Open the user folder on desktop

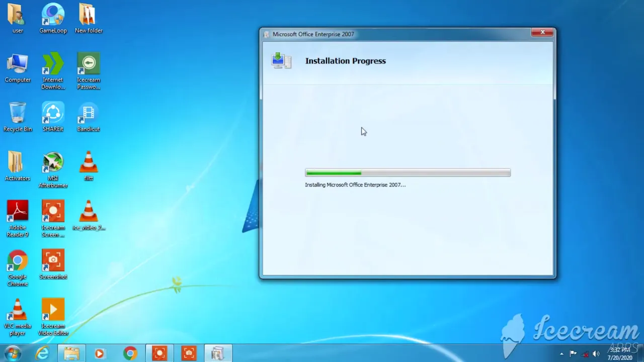click(x=18, y=18)
